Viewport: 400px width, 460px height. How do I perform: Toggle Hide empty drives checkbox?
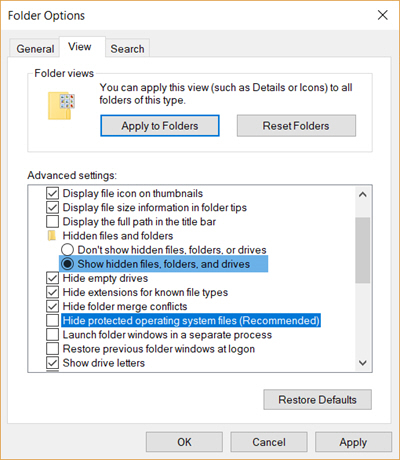[x=53, y=278]
